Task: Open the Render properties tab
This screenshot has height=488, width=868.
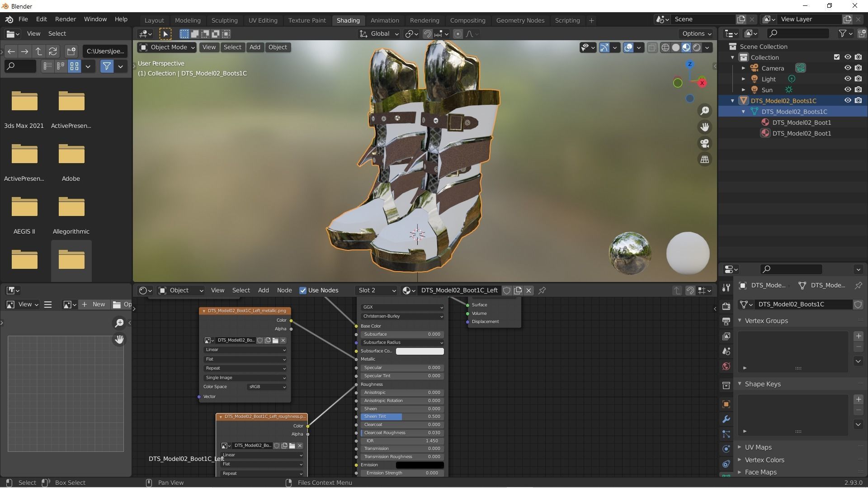Action: click(x=726, y=306)
